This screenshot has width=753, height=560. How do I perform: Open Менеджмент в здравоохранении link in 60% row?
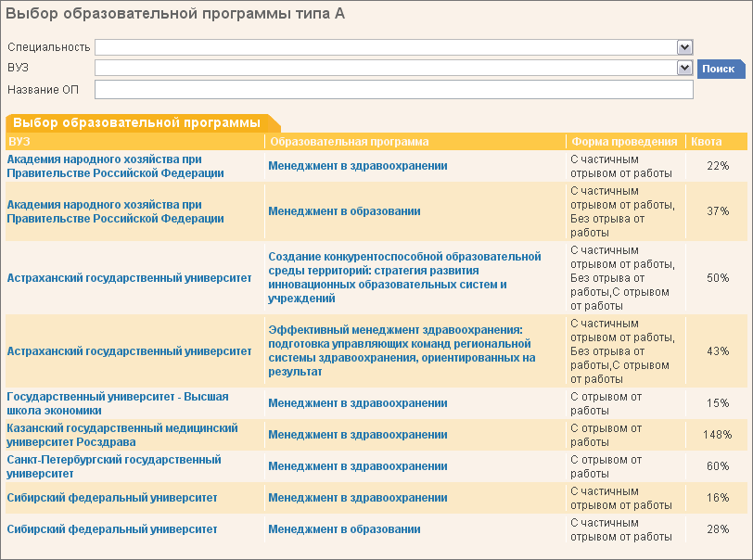[358, 466]
